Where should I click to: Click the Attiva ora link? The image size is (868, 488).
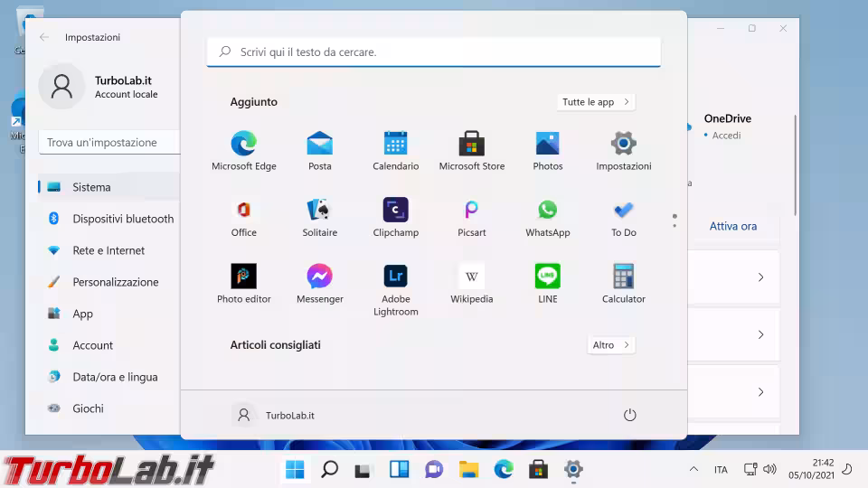733,226
